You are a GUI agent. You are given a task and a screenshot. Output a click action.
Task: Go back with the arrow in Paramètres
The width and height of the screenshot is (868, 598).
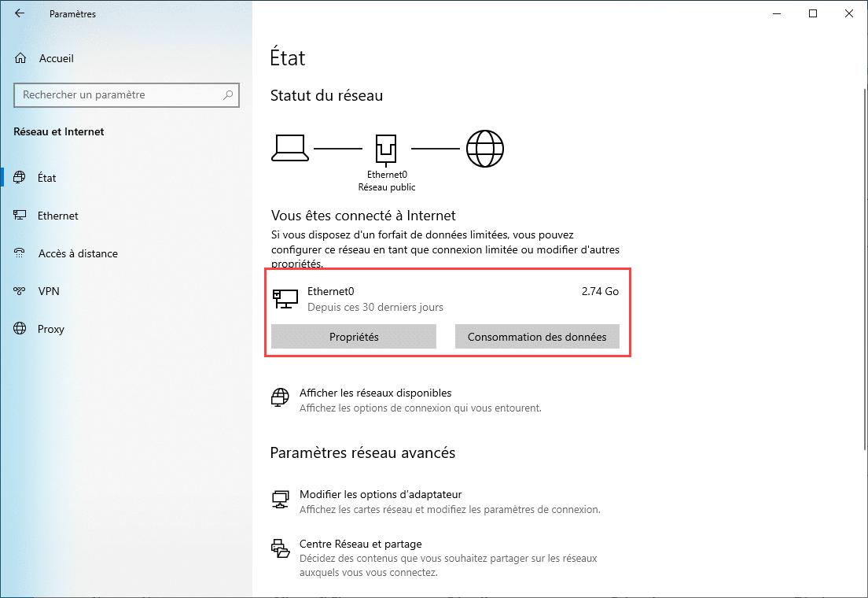[x=20, y=13]
